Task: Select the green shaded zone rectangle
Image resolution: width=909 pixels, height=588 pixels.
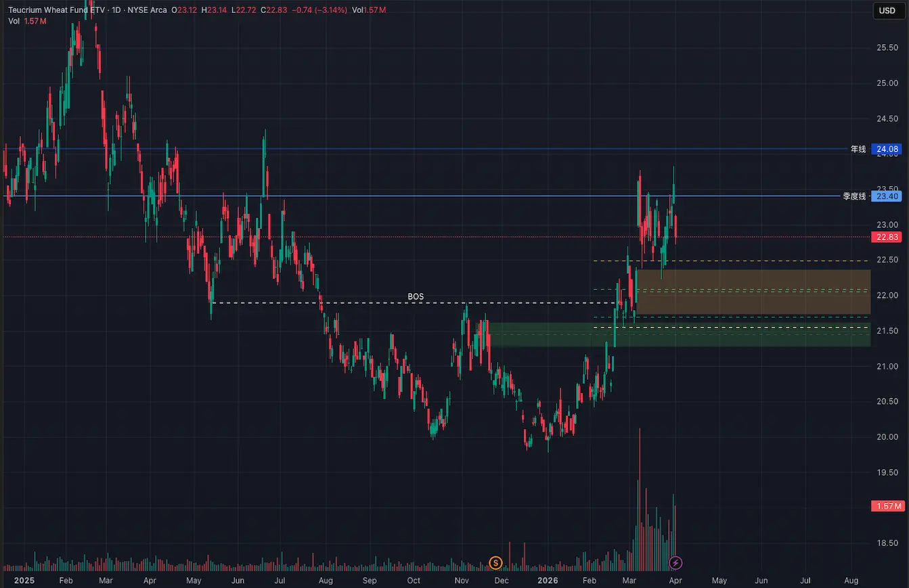Action: click(x=679, y=335)
